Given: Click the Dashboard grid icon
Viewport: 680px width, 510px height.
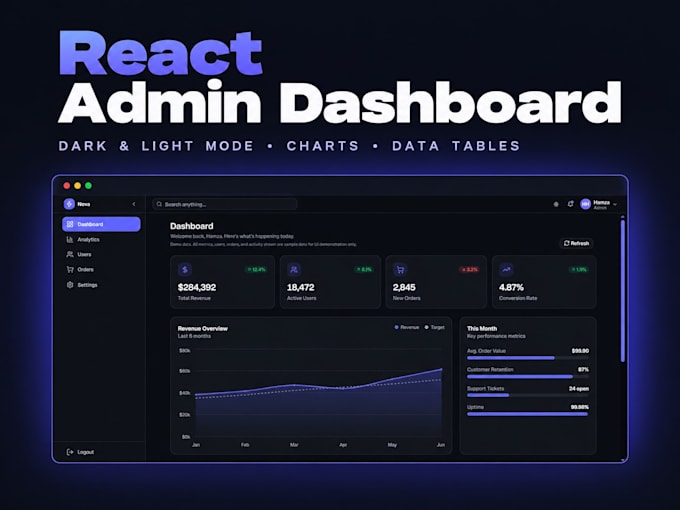Looking at the screenshot, I should click(70, 224).
